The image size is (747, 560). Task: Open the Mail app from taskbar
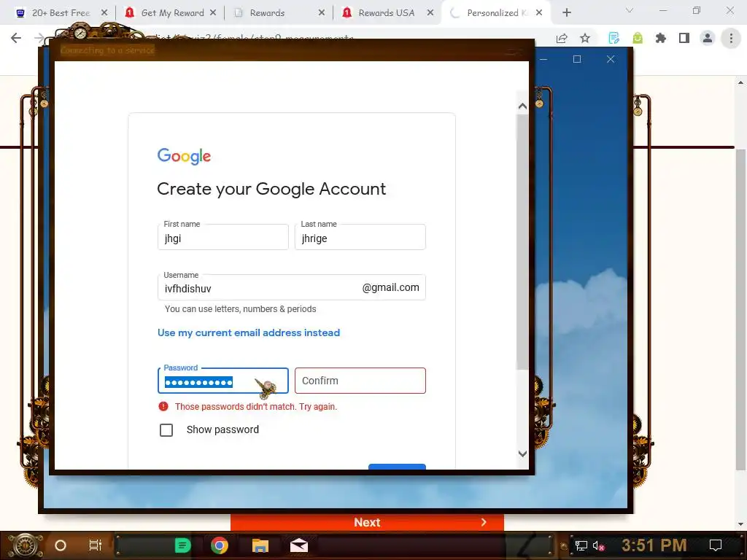point(299,545)
